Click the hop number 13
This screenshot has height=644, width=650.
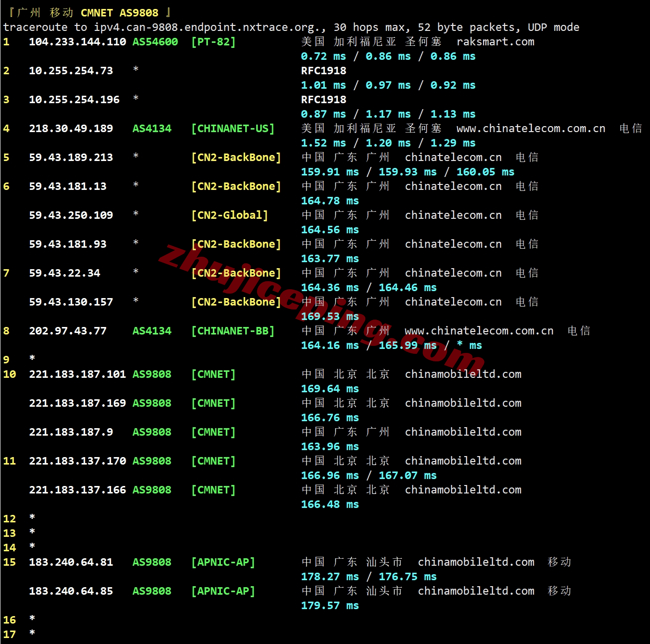[x=9, y=533]
